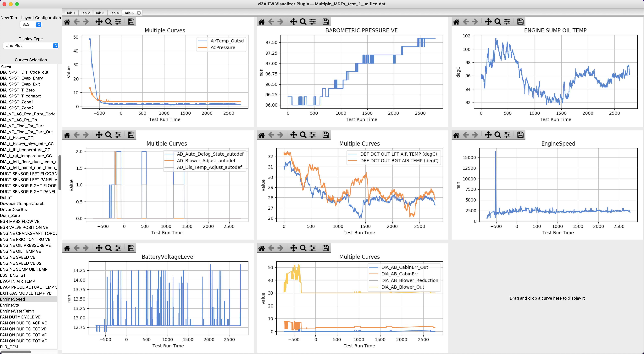Select Pan tool for BatteryVoltageLevel plot

[99, 248]
